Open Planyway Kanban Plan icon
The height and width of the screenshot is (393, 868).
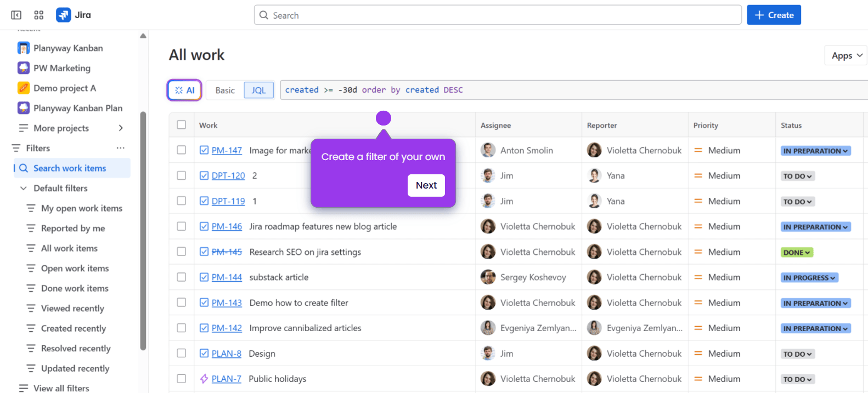24,108
